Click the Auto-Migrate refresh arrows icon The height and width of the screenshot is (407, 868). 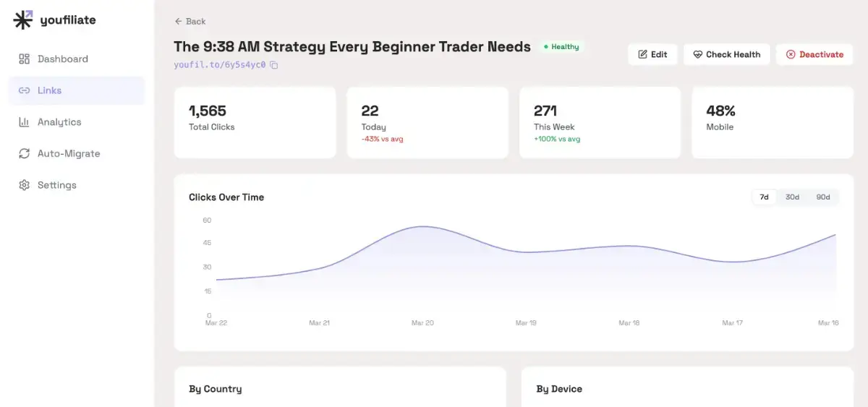tap(24, 154)
